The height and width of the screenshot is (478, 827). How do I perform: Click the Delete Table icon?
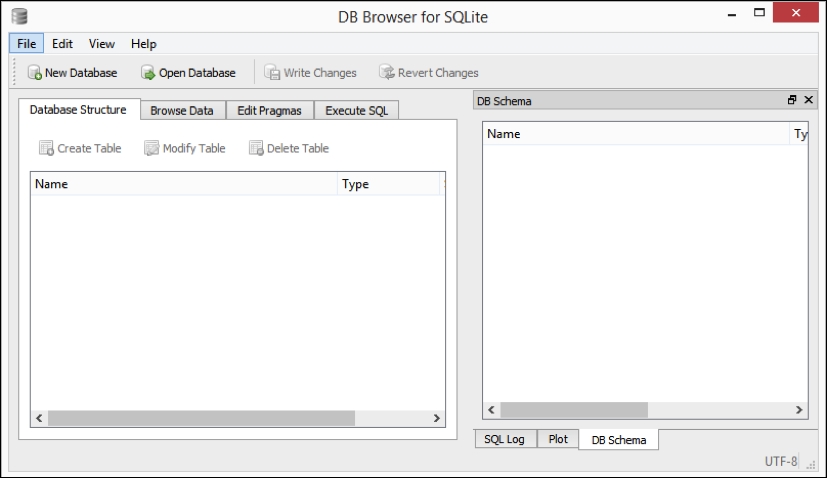click(x=256, y=148)
